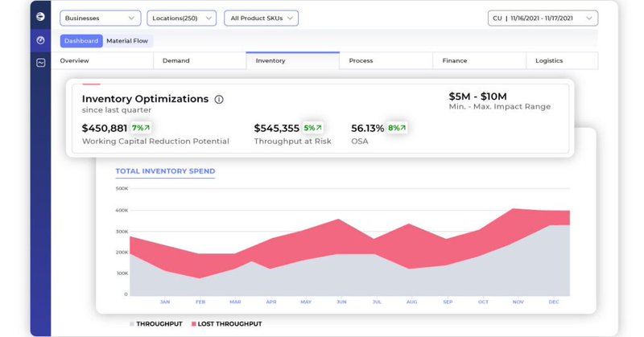
Task: Toggle the Lost Throughput legend swatch
Action: [x=193, y=324]
